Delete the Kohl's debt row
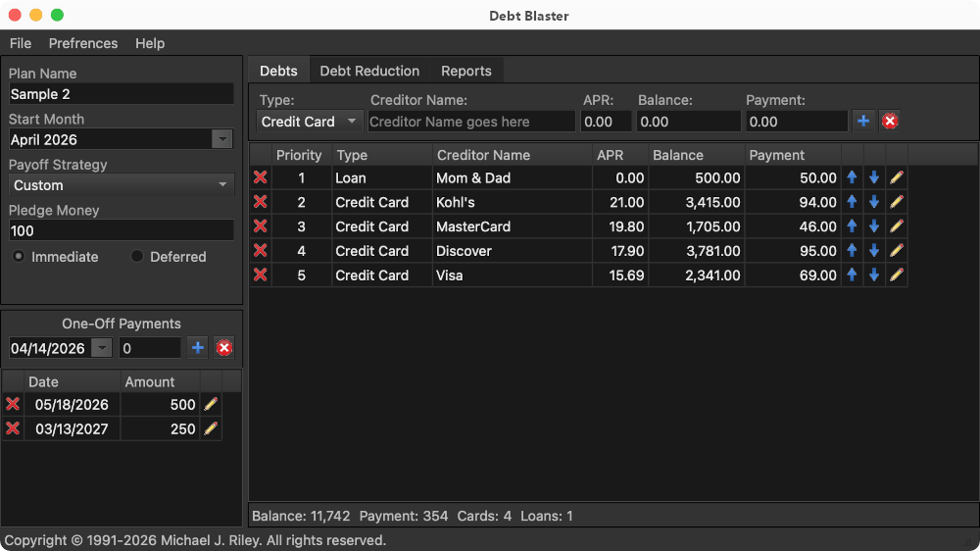The image size is (980, 551). tap(260, 202)
